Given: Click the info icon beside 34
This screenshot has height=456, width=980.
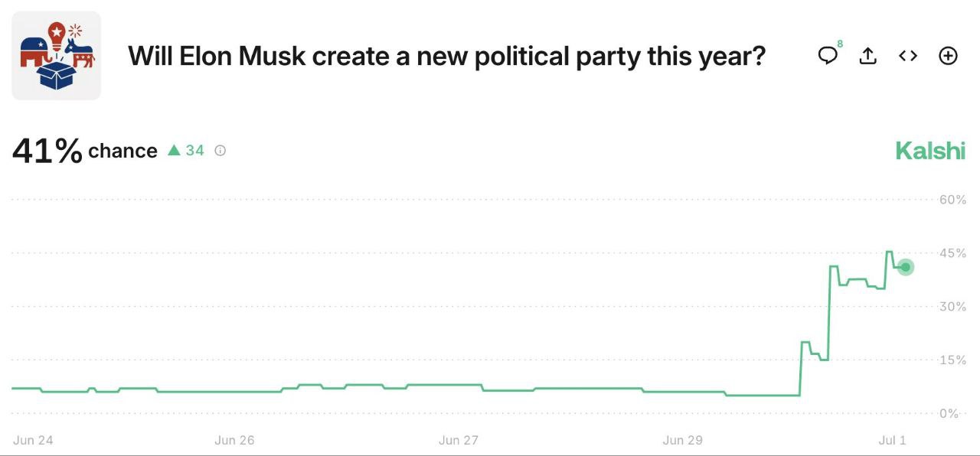Looking at the screenshot, I should (220, 151).
